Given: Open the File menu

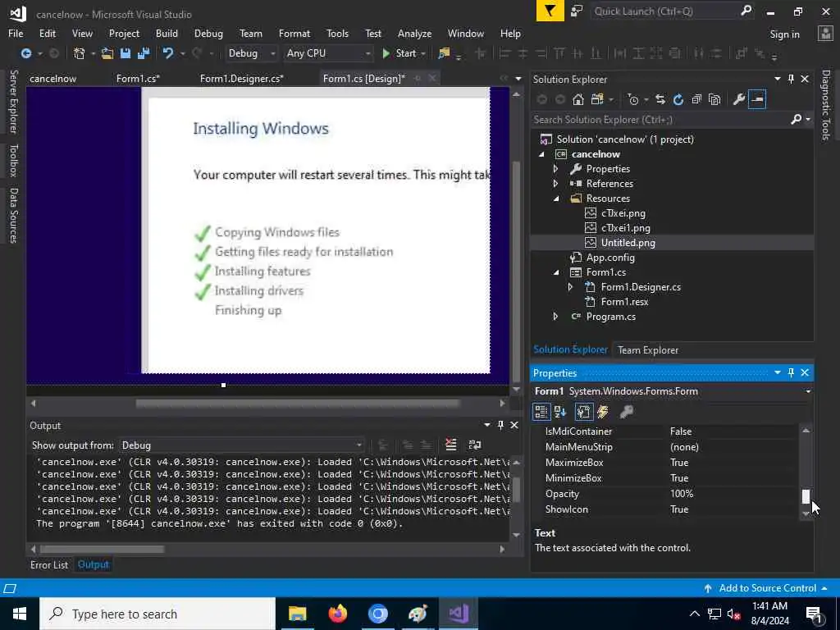Looking at the screenshot, I should pyautogui.click(x=16, y=33).
